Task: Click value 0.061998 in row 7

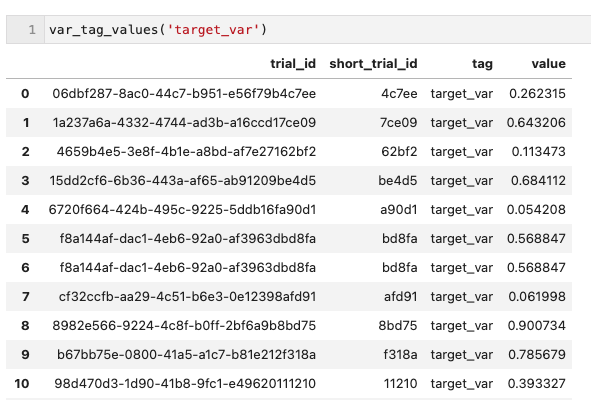Action: point(537,297)
